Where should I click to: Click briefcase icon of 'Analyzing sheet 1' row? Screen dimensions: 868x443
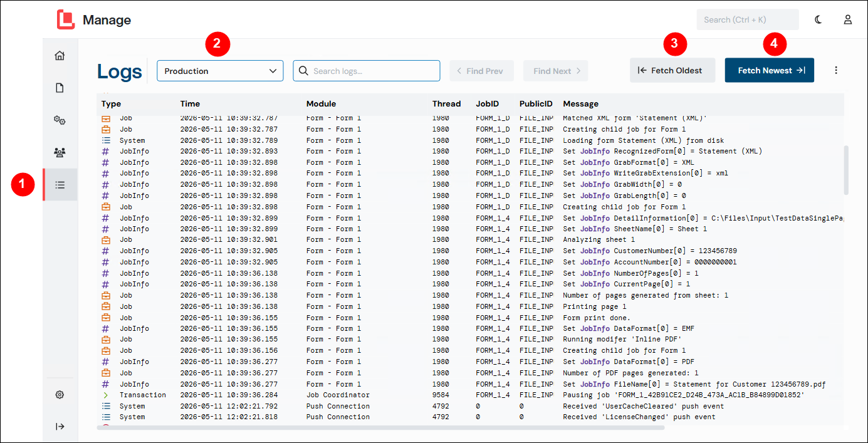[x=106, y=239]
